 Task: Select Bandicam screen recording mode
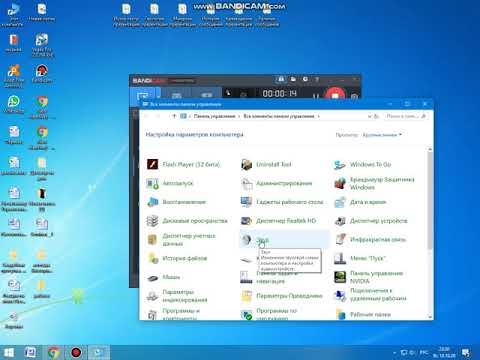tap(143, 95)
